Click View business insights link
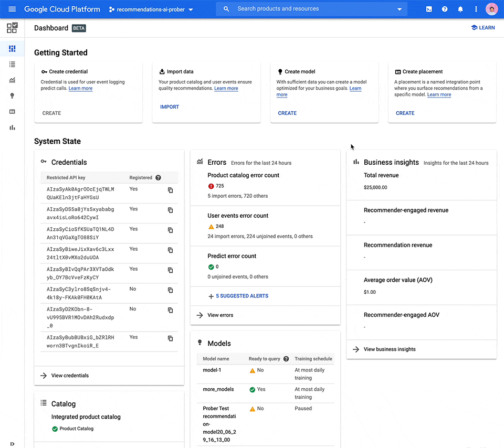This screenshot has width=504, height=448. pos(389,349)
